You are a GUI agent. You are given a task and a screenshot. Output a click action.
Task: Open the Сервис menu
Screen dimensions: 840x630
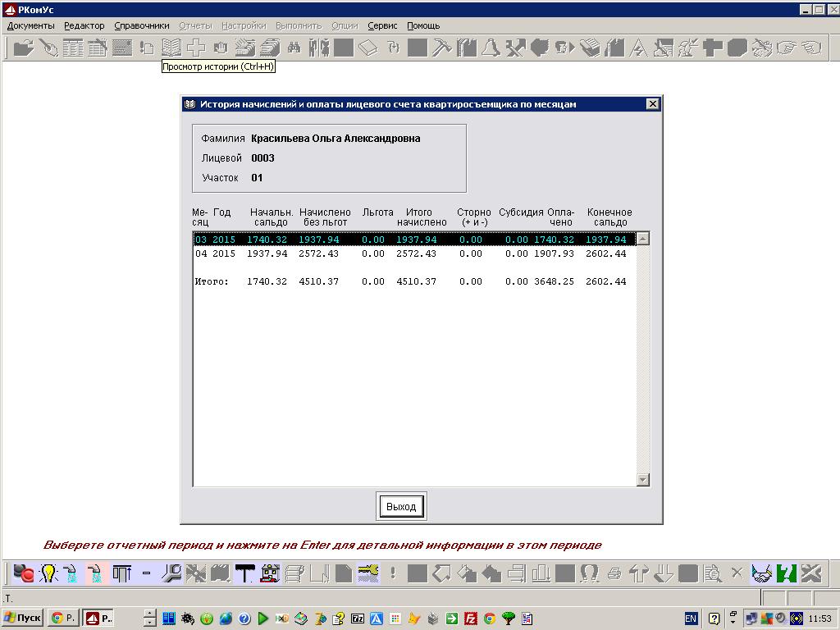tap(382, 25)
